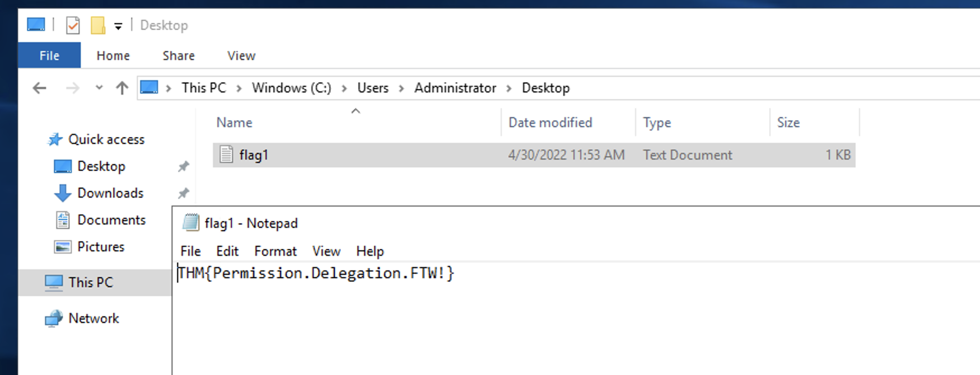Click Administrator in the address path
Viewport: 980px width, 375px height.
[455, 88]
